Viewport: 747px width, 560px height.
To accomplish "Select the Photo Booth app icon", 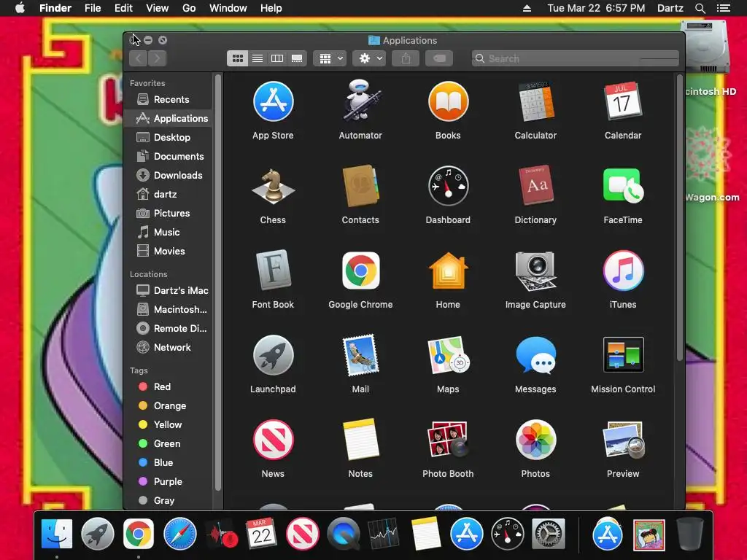I will coord(448,440).
